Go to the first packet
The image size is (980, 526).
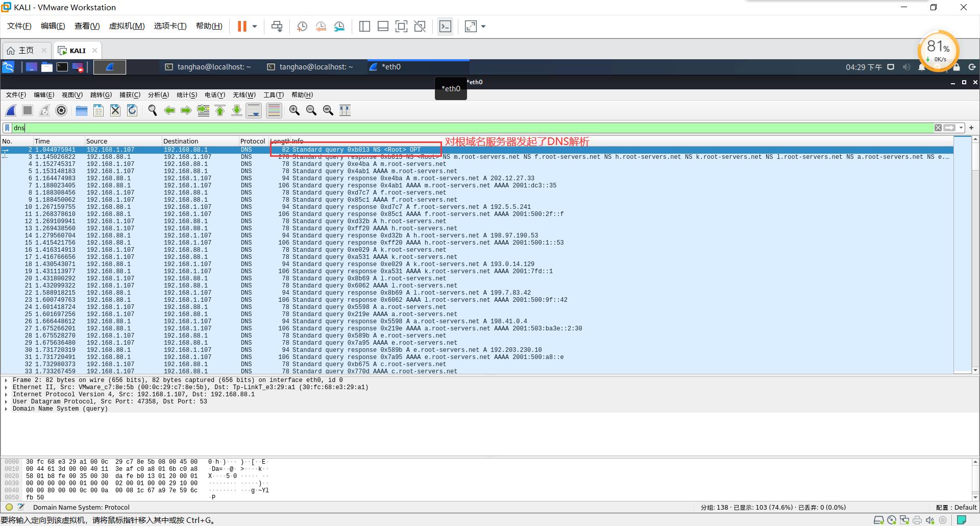click(x=220, y=110)
